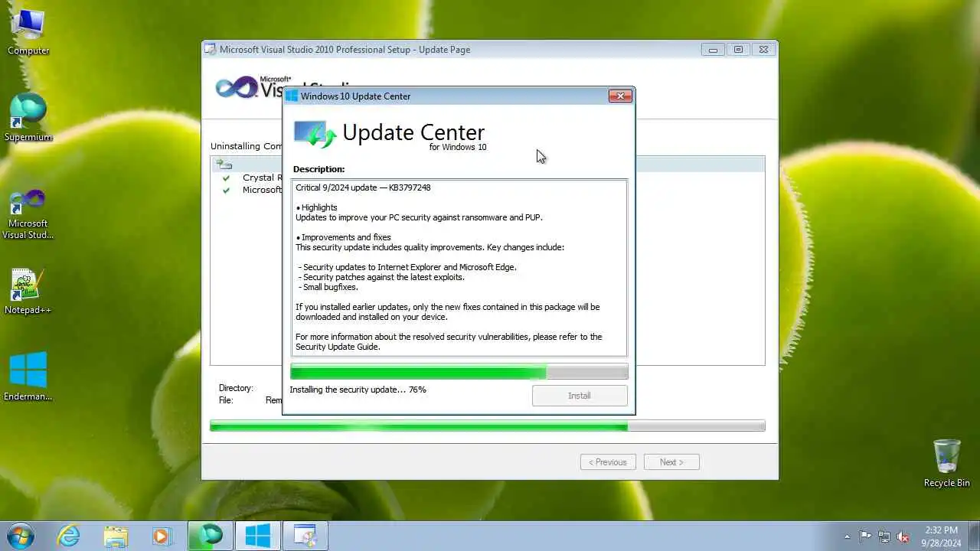Click the Visual Studio uninstall progress bar

point(488,425)
